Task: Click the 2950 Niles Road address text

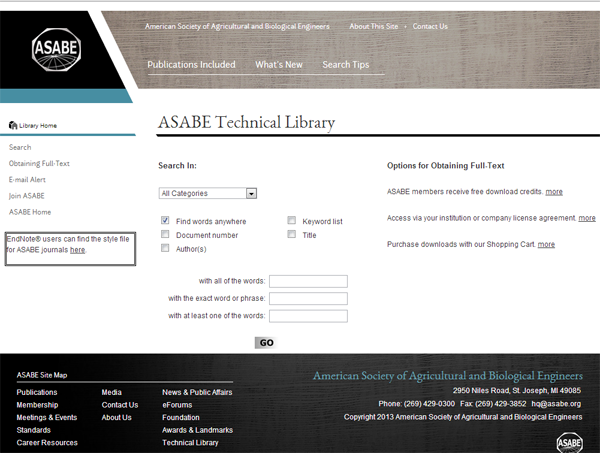Action: [x=517, y=391]
